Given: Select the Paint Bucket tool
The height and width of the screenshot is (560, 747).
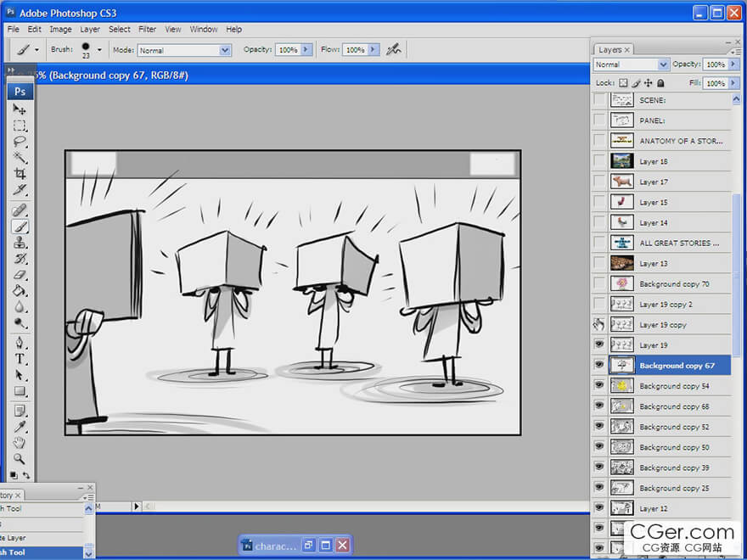Looking at the screenshot, I should [20, 291].
